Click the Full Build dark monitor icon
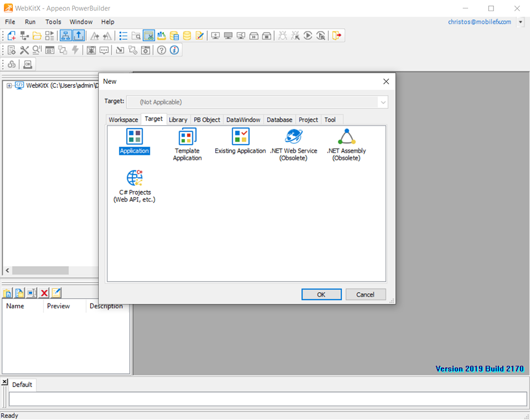This screenshot has width=530, height=420. (x=228, y=36)
